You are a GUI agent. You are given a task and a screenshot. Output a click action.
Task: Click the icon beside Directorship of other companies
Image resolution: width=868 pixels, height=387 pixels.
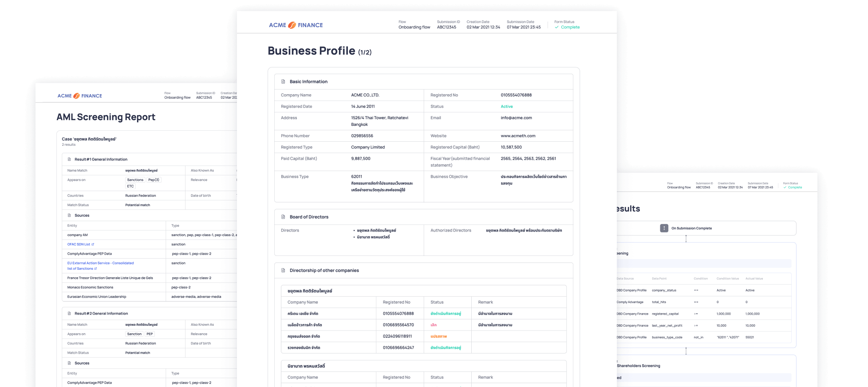pos(283,270)
